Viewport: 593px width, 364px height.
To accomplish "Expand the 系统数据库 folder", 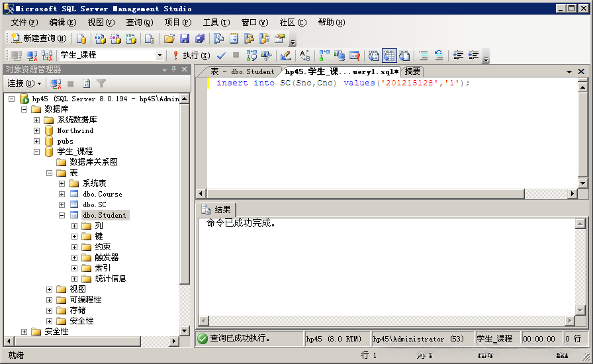I will coord(36,120).
